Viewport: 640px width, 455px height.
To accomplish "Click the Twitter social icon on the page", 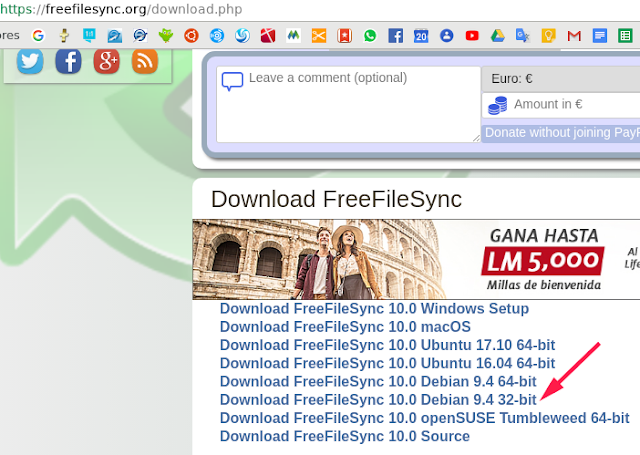I will (30, 61).
